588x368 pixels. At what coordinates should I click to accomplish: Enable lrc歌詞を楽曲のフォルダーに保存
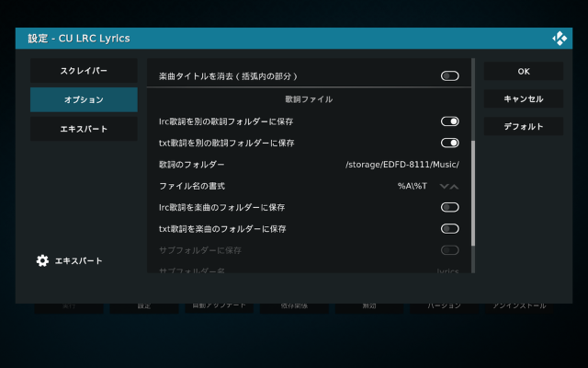point(449,207)
